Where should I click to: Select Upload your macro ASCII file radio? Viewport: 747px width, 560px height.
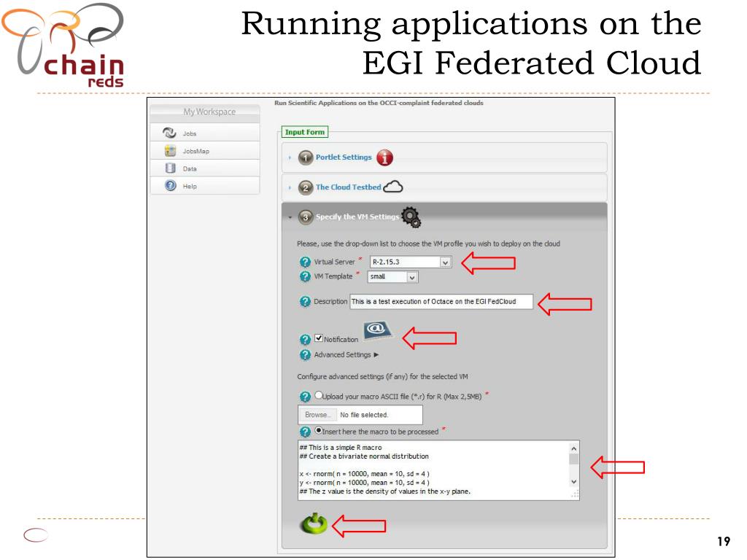pos(319,395)
